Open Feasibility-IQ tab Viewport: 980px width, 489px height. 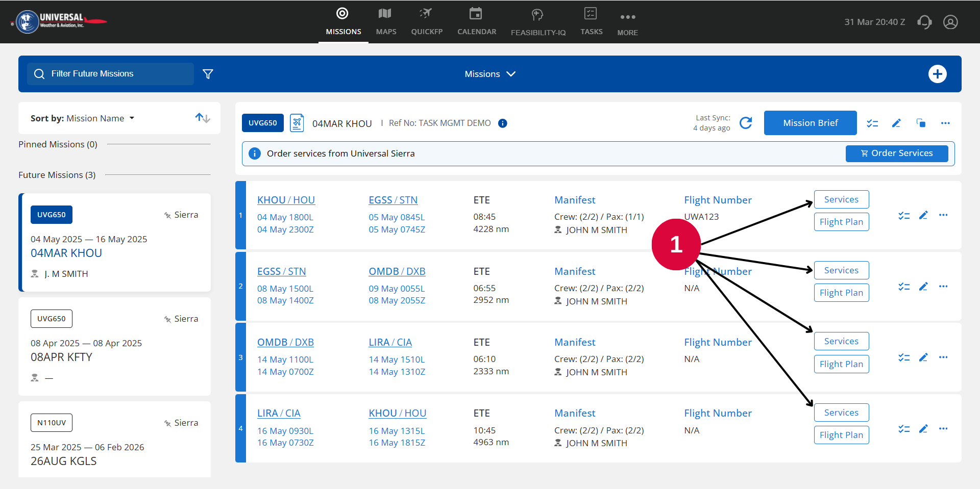click(x=538, y=22)
